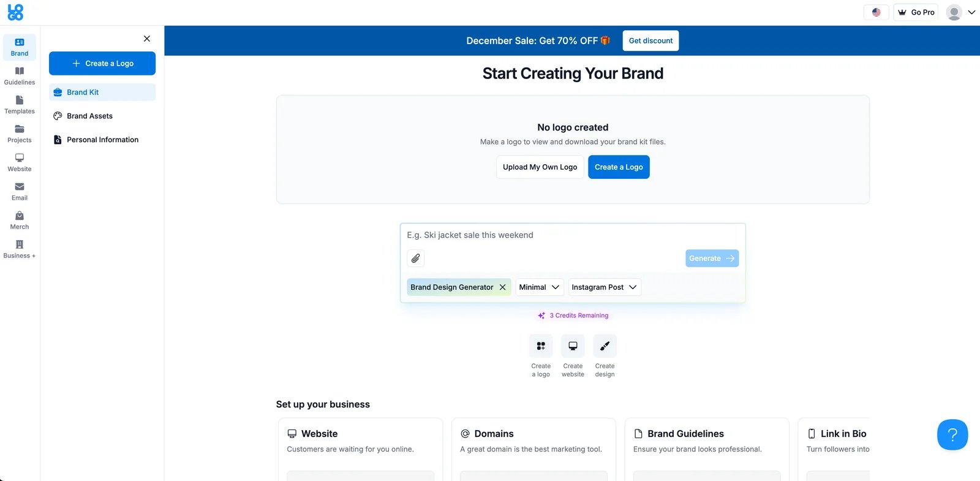Select the Create website shortcut icon
The image size is (980, 481).
pyautogui.click(x=573, y=346)
